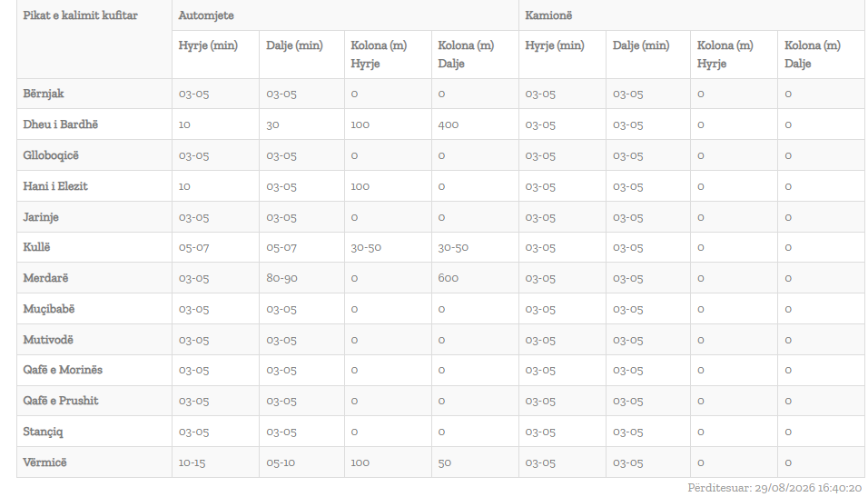Click the Përditesuar timestamp text

pos(774,488)
